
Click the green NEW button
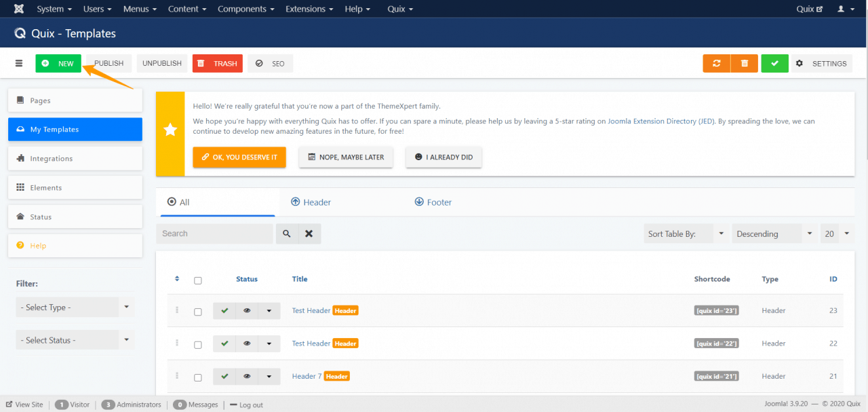pyautogui.click(x=58, y=63)
